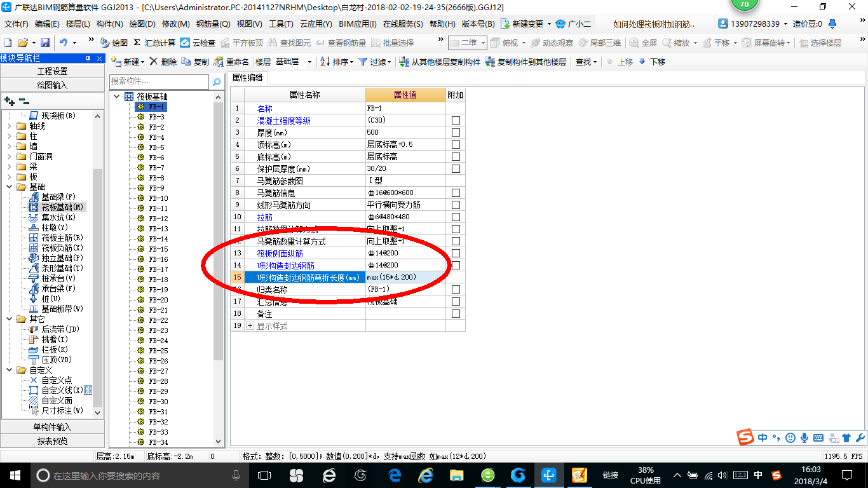Open the 构件(N) menu
The height and width of the screenshot is (488, 868).
point(110,24)
